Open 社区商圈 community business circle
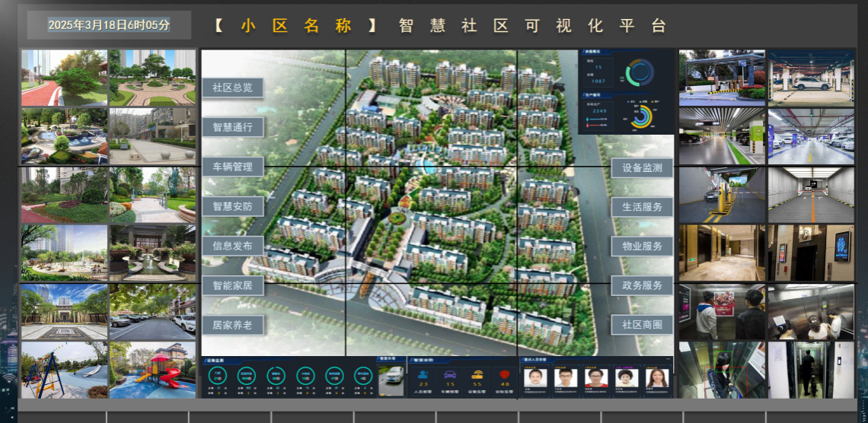Screen dimensions: 868x423 point(642,325)
